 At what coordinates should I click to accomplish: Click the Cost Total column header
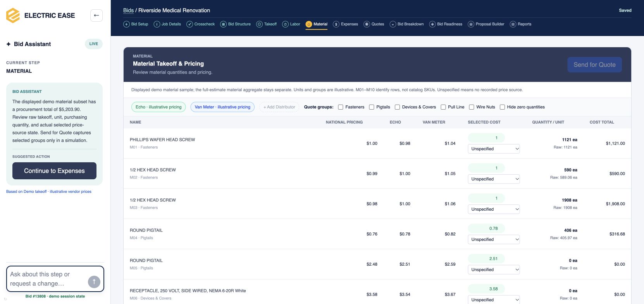602,122
